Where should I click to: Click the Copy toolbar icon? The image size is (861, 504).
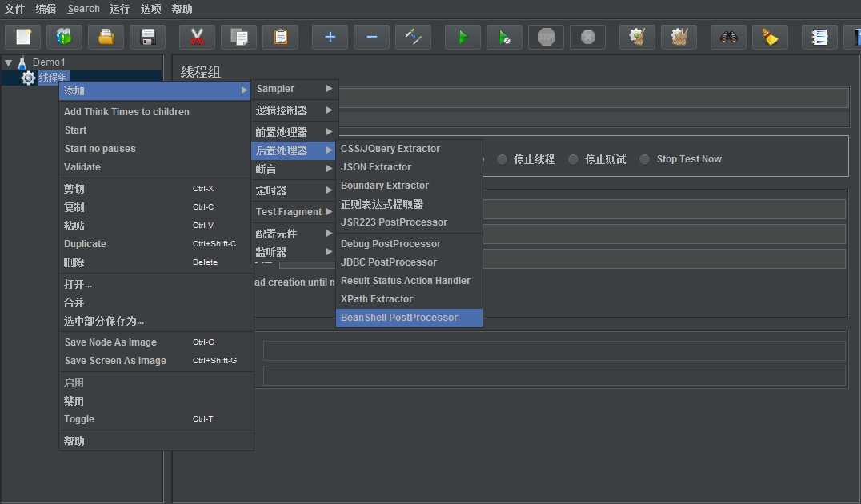point(239,37)
